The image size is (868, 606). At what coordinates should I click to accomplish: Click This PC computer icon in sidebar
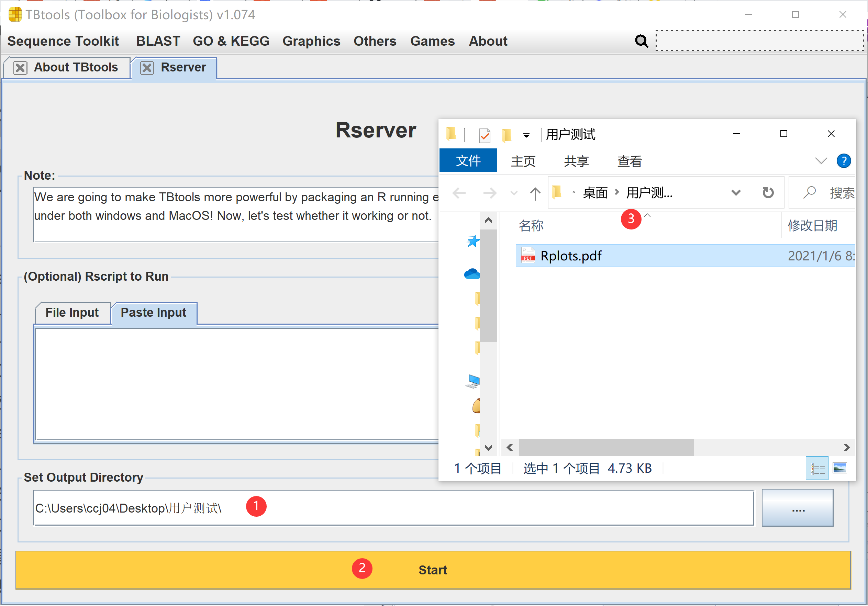tap(472, 381)
